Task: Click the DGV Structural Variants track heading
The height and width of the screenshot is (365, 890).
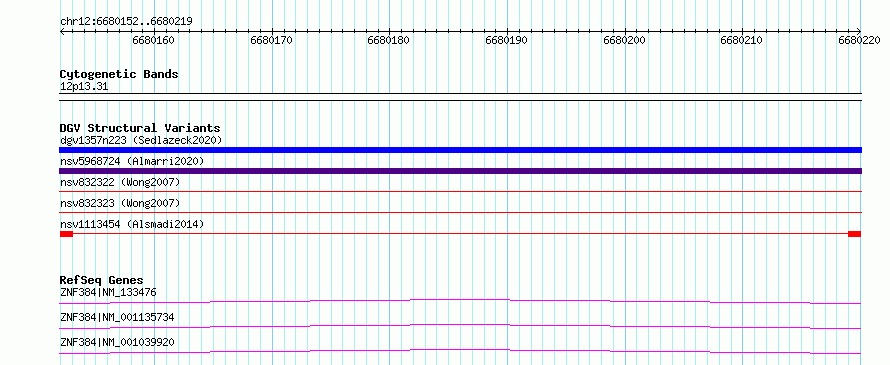Action: tap(140, 128)
